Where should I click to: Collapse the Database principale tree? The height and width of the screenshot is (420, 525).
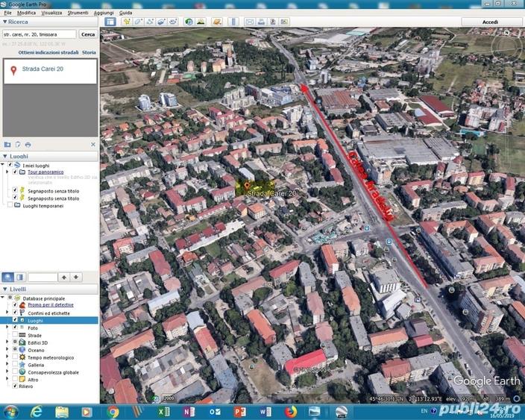3,298
